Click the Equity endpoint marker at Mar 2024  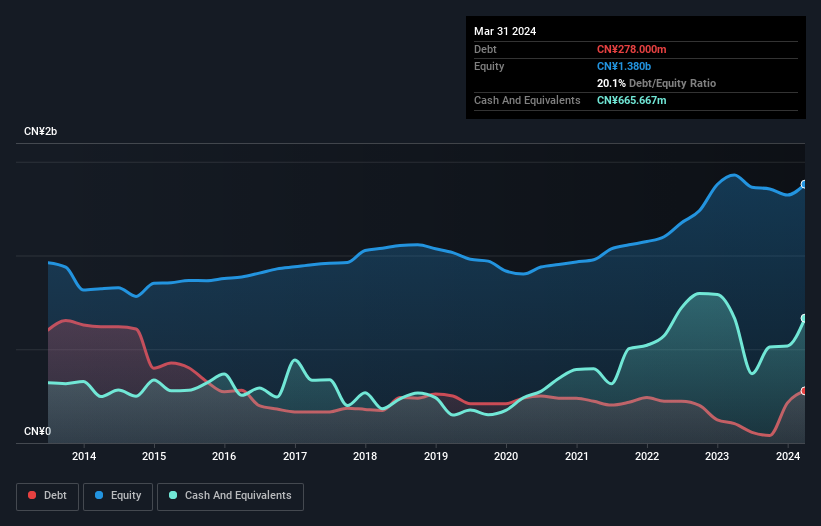(x=804, y=184)
